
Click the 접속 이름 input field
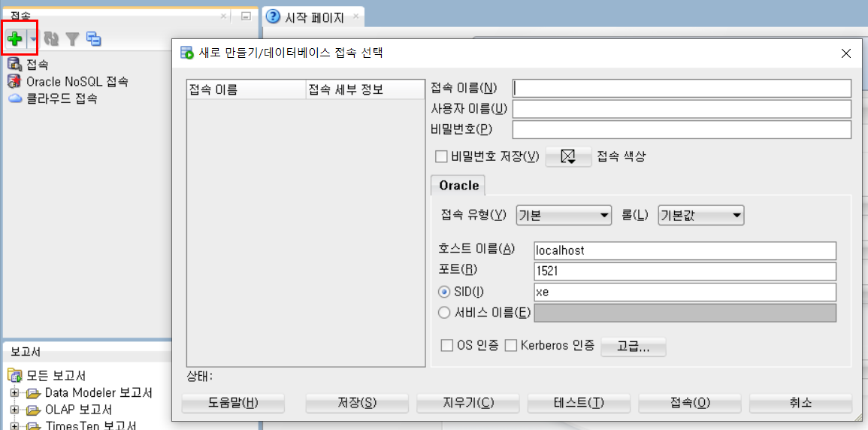(682, 88)
